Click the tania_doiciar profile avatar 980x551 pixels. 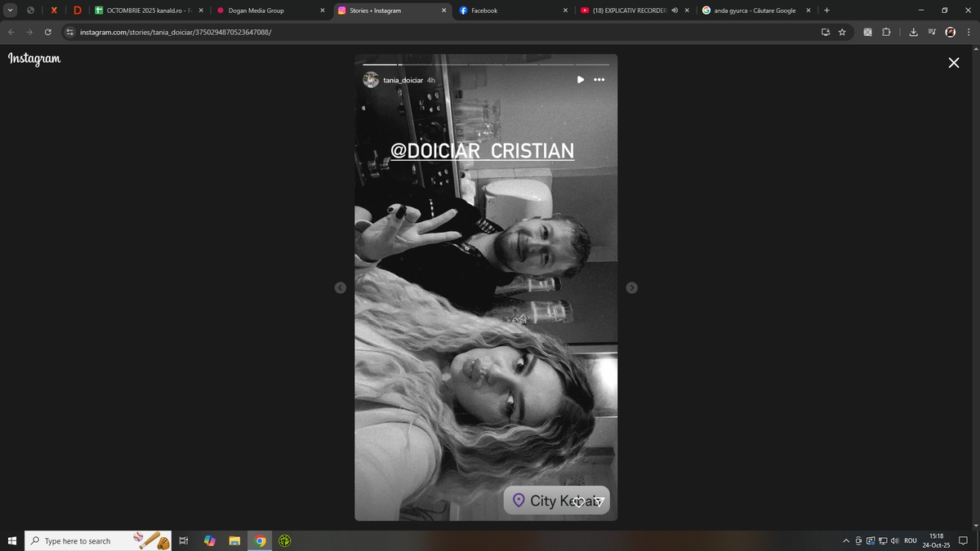[371, 80]
